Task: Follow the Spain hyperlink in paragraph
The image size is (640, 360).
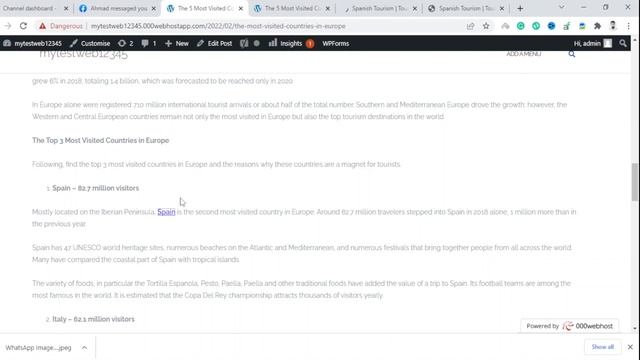Action: 166,212
